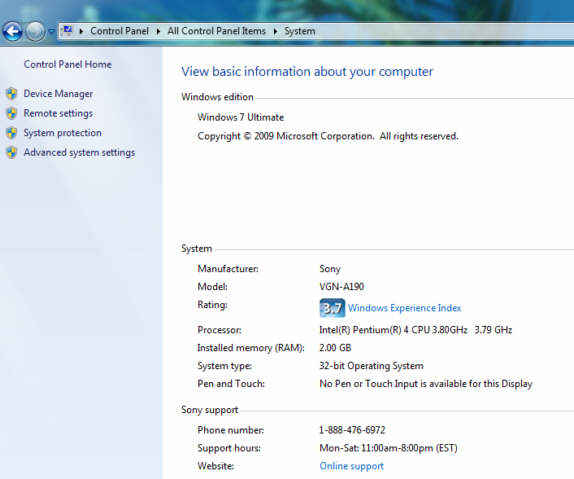Click the No Pen or Touch Input text
The image size is (574, 479).
point(426,384)
